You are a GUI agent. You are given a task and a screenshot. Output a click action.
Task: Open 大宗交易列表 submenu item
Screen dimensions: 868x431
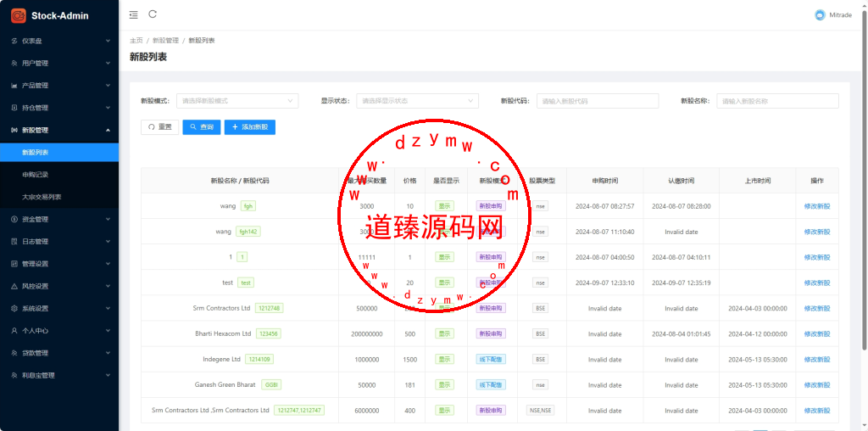click(59, 197)
